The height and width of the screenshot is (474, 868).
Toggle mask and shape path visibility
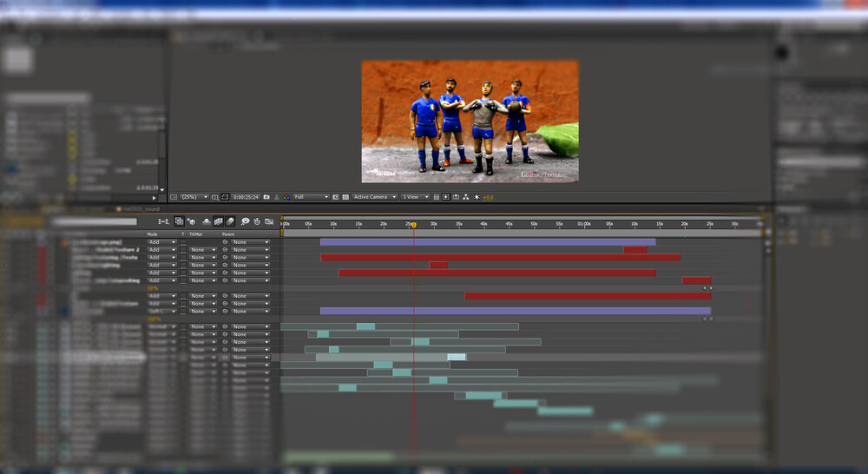pos(225,197)
